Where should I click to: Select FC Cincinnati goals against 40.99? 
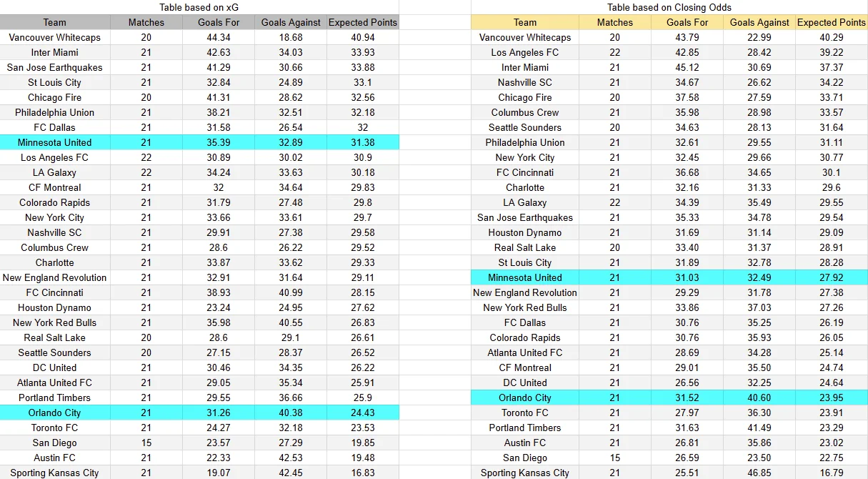tap(291, 292)
